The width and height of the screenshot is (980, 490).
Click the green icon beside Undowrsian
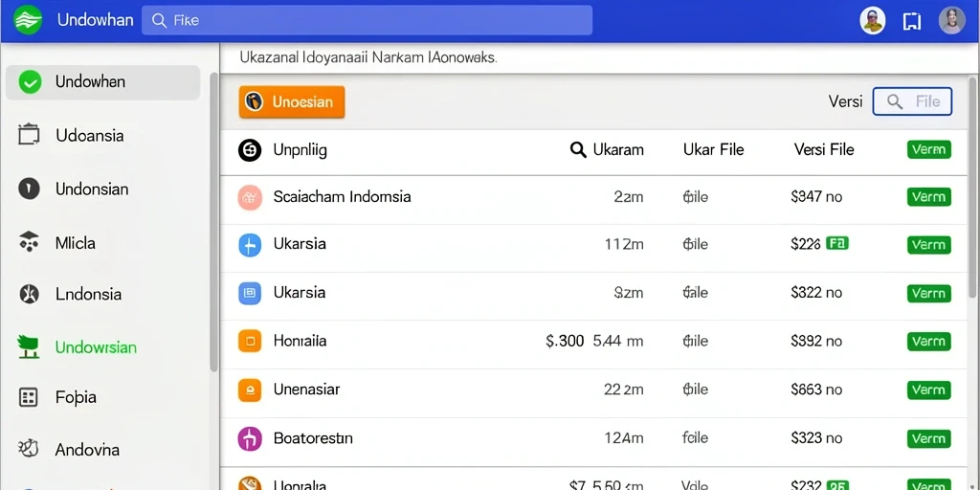(29, 346)
